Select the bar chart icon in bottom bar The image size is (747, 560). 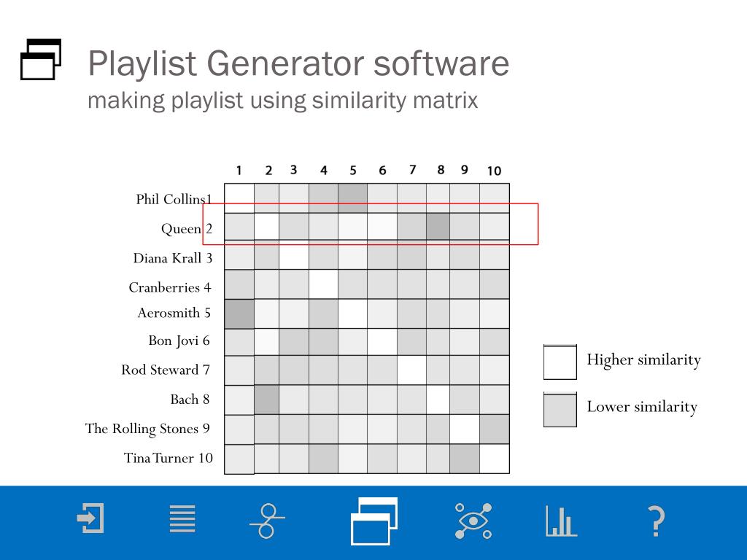coord(561,521)
